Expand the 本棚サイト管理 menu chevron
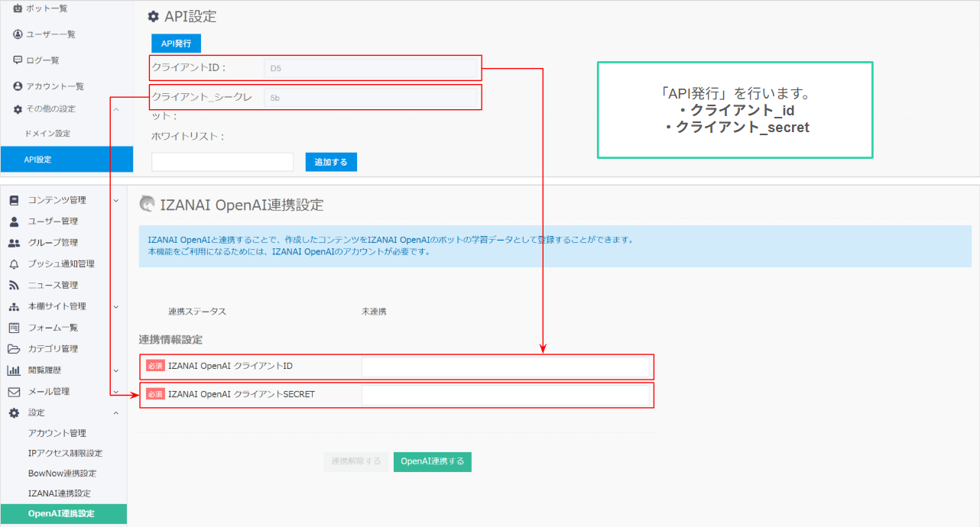 (116, 306)
